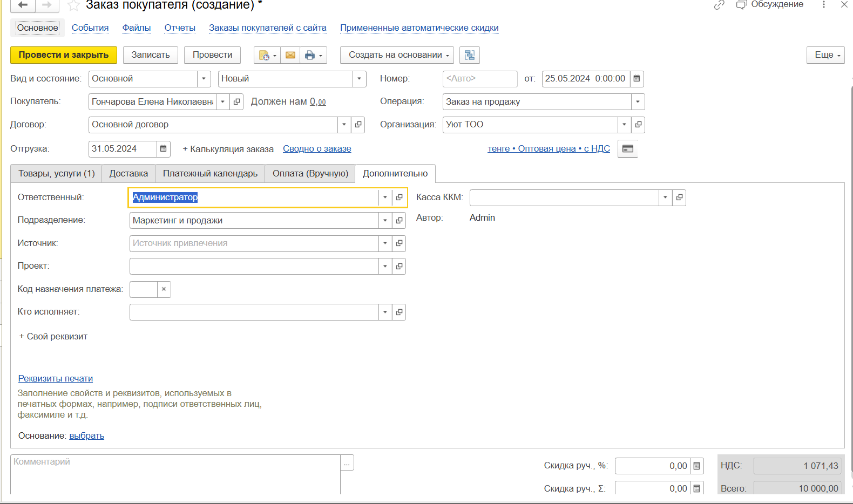Open the Ответственный dropdown arrow

[385, 197]
